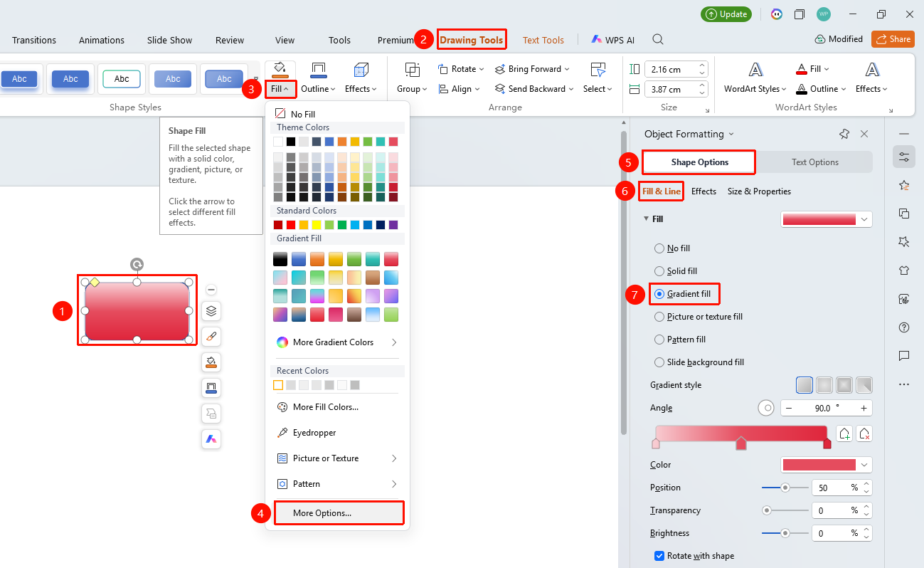Open the Text Options tab

pyautogui.click(x=815, y=162)
